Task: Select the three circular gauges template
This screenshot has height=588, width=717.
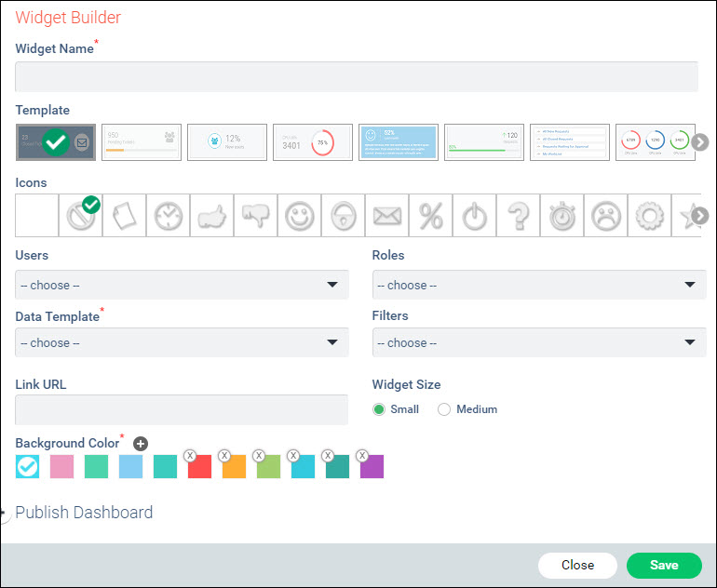Action: pyautogui.click(x=656, y=142)
